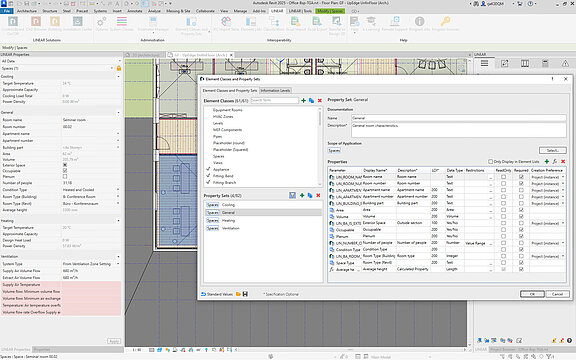
Task: Click the Program Info ribbon icon
Action: [419, 24]
